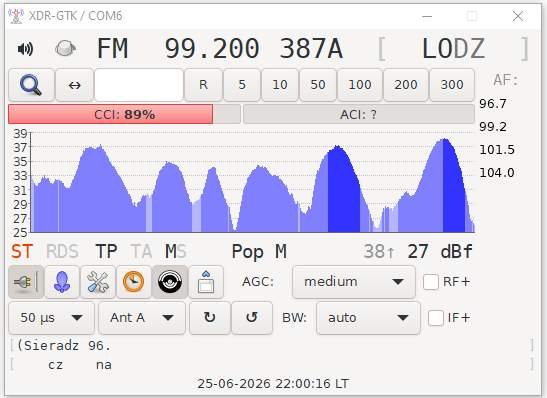Open the AGC medium dropdown
This screenshot has height=398, width=547.
pos(354,281)
